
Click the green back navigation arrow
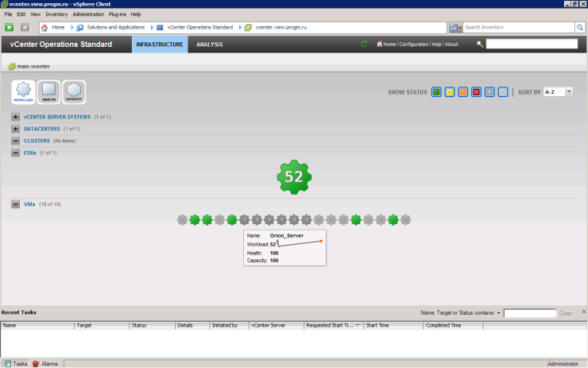(x=9, y=27)
